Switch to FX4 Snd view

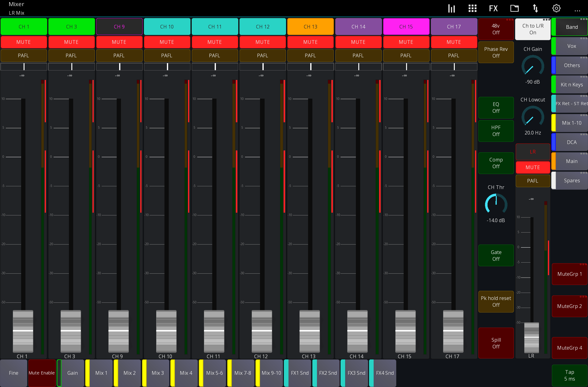click(383, 373)
